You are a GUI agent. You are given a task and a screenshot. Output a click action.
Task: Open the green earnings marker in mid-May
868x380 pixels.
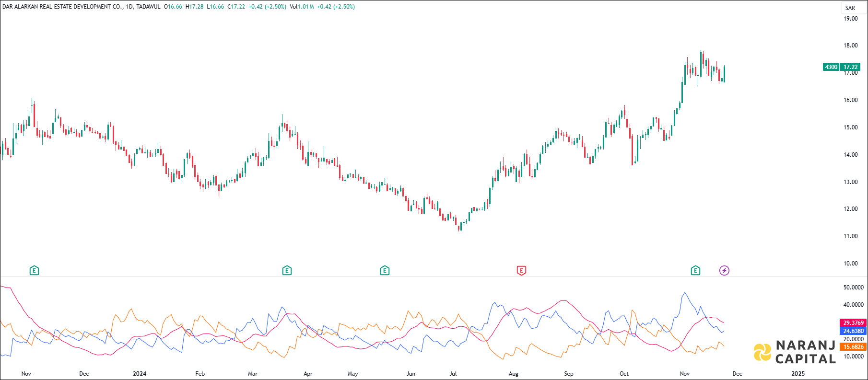(385, 271)
